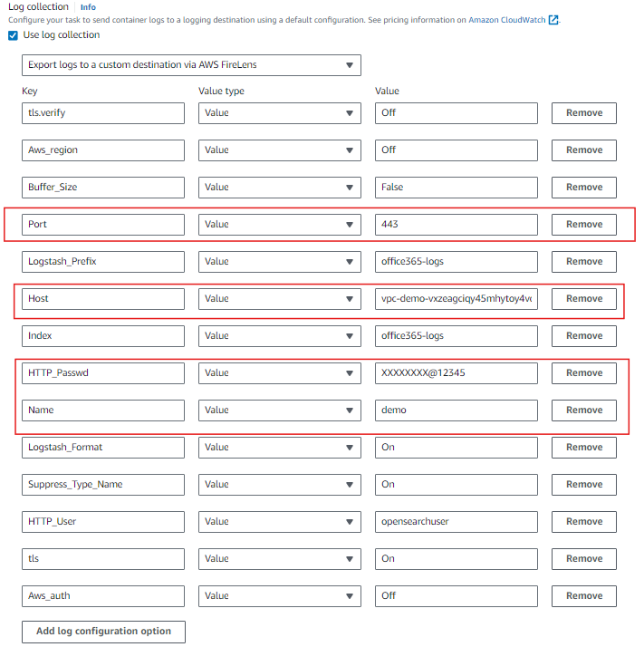Remove the tls.verify configuration option
Viewport: 644px width, 647px height.
583,113
